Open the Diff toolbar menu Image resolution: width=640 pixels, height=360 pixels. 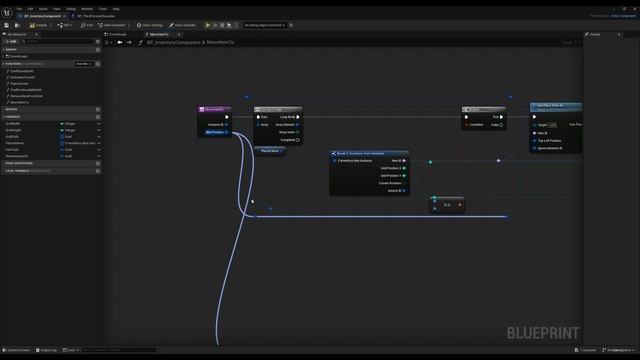[64, 25]
